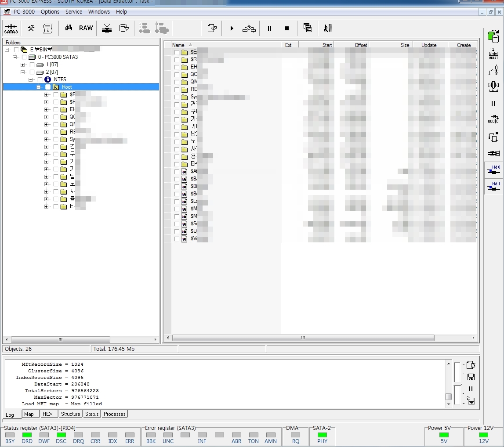Screen dimensions: 504x447
Task: Sort the file list by the Size column
Action: (391, 45)
